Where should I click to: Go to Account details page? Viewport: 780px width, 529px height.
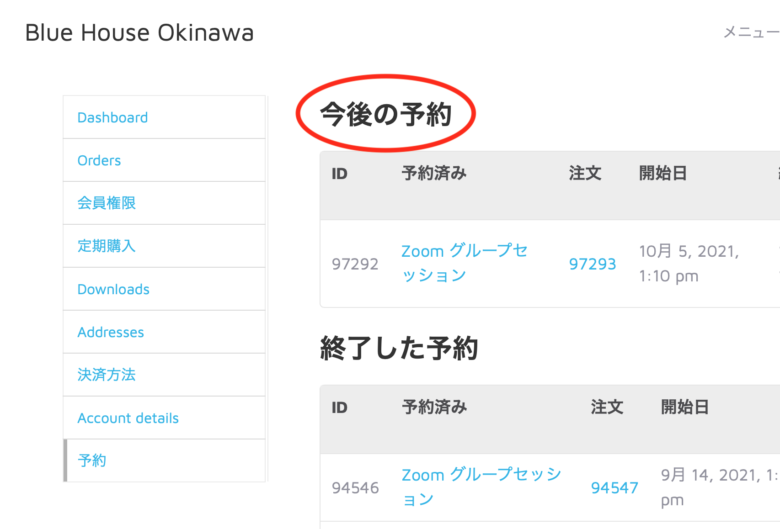pyautogui.click(x=128, y=419)
